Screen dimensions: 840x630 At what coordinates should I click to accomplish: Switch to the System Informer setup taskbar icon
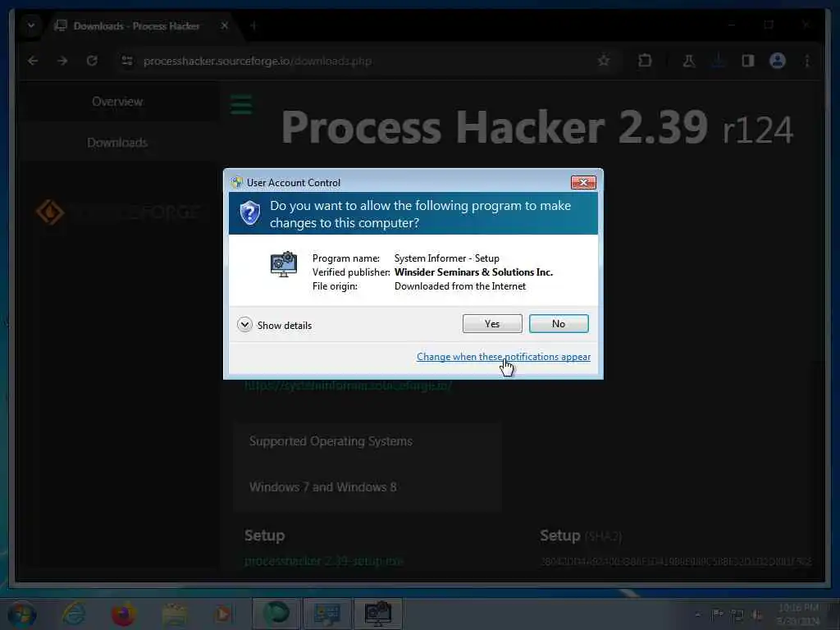(x=377, y=614)
